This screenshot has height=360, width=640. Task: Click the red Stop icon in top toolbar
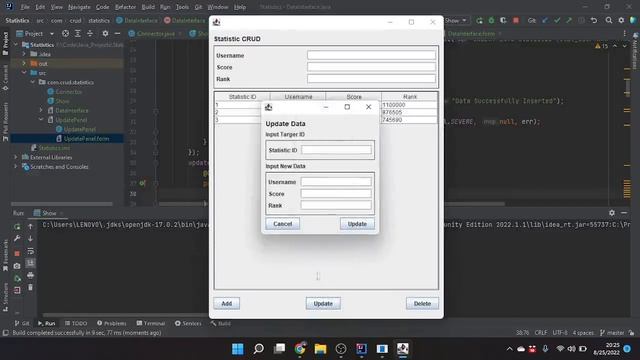[x=516, y=20]
